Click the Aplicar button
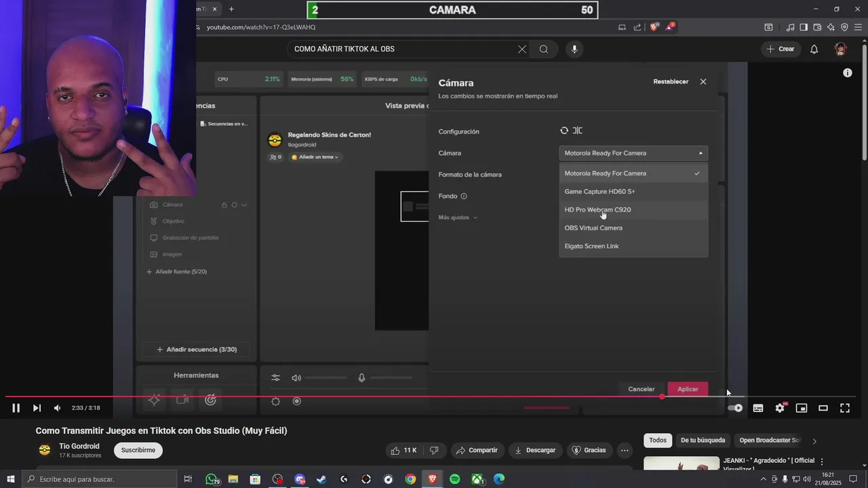This screenshot has height=488, width=868. coord(688,389)
